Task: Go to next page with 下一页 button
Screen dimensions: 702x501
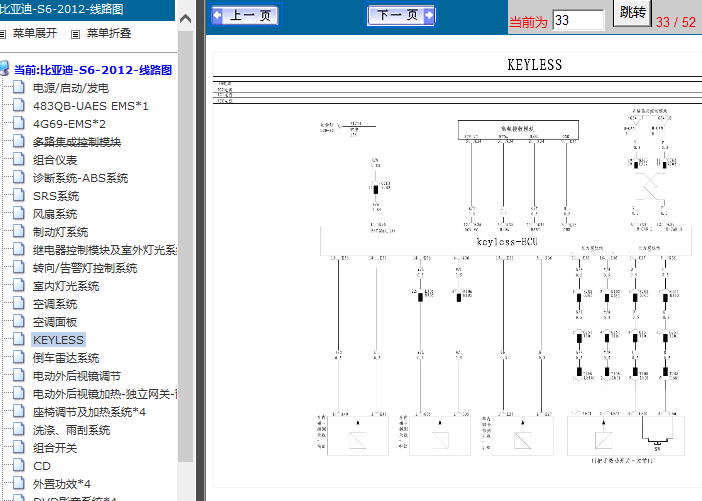Action: pos(401,15)
